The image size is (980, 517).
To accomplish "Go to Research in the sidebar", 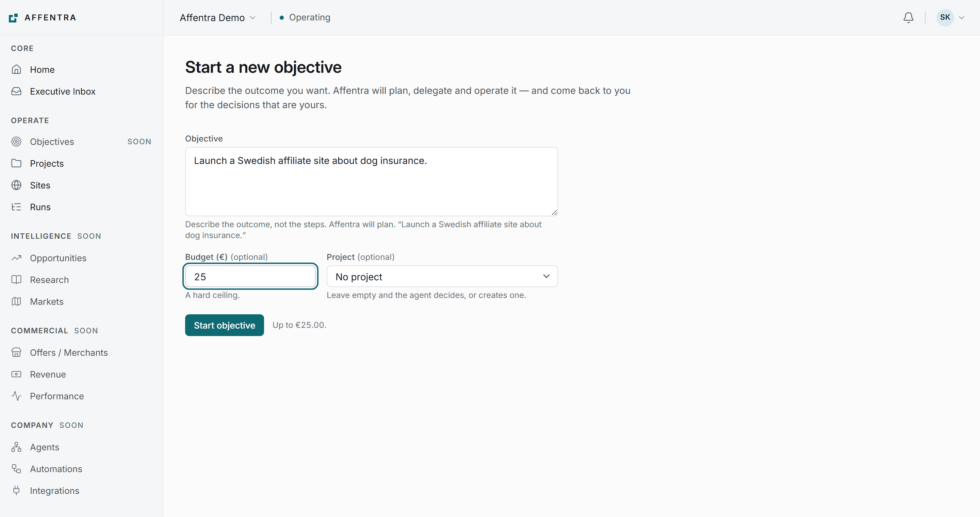I will pos(81,279).
